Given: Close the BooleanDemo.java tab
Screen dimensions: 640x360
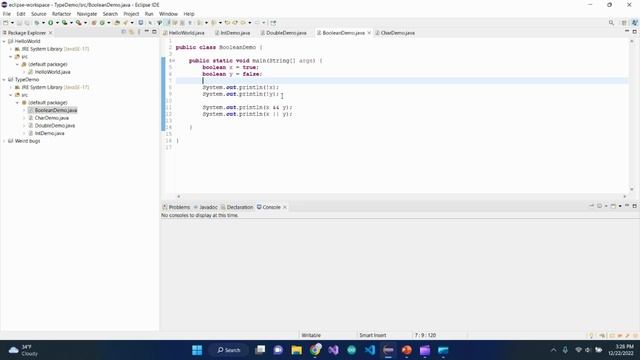Looking at the screenshot, I should 369,33.
